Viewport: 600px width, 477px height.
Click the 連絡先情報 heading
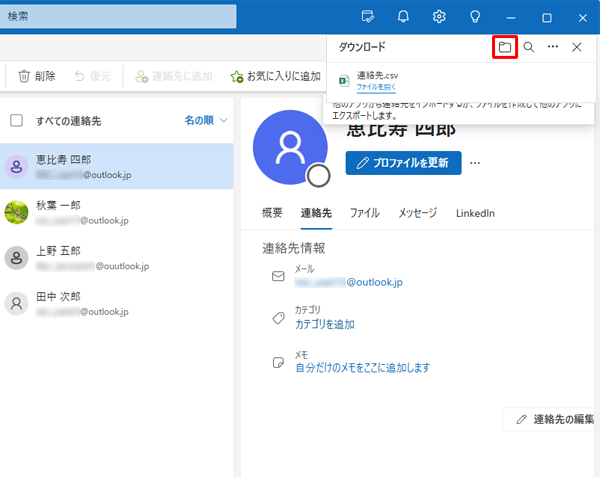[x=293, y=248]
